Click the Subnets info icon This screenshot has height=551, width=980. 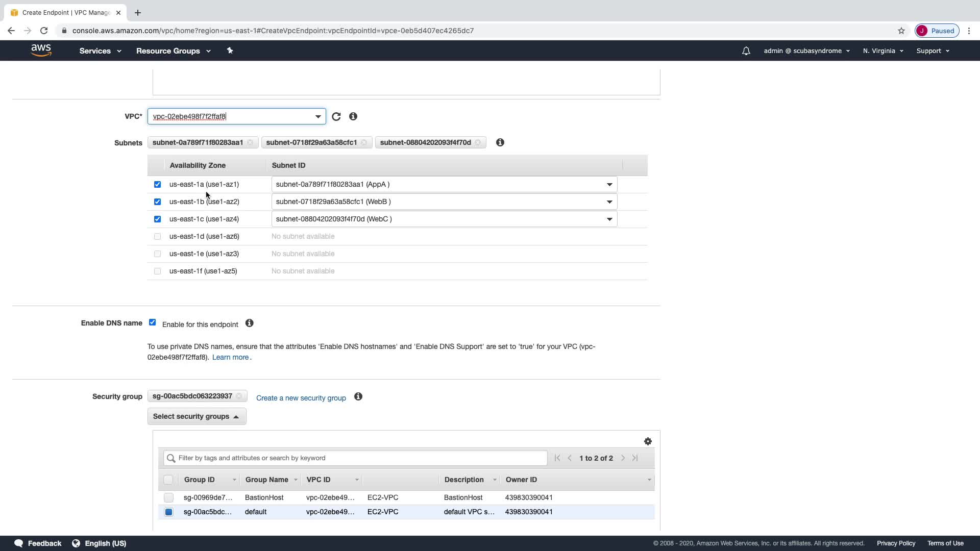coord(500,143)
